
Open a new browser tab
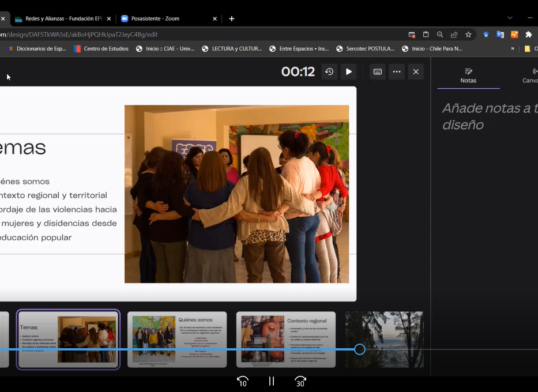tap(232, 19)
